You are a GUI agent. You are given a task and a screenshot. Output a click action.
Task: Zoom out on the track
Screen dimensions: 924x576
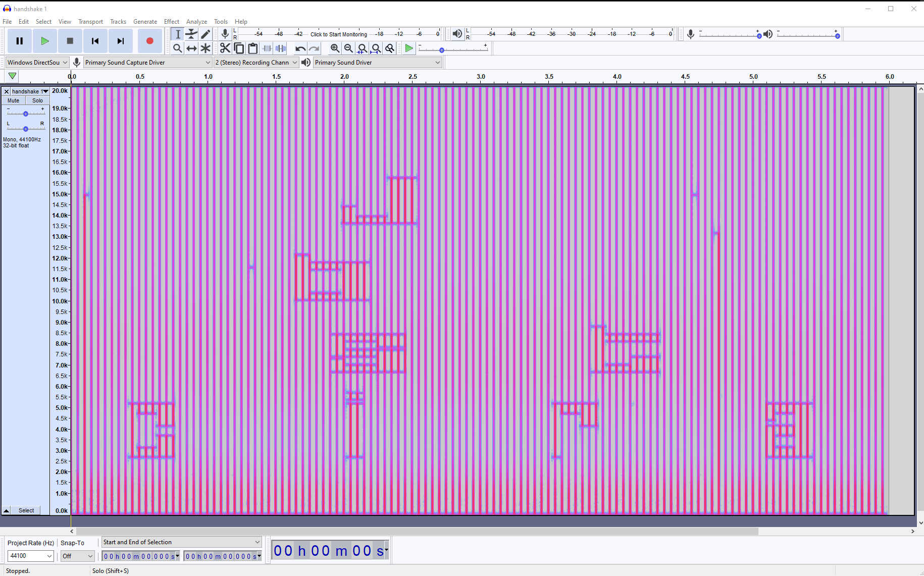[x=348, y=48]
